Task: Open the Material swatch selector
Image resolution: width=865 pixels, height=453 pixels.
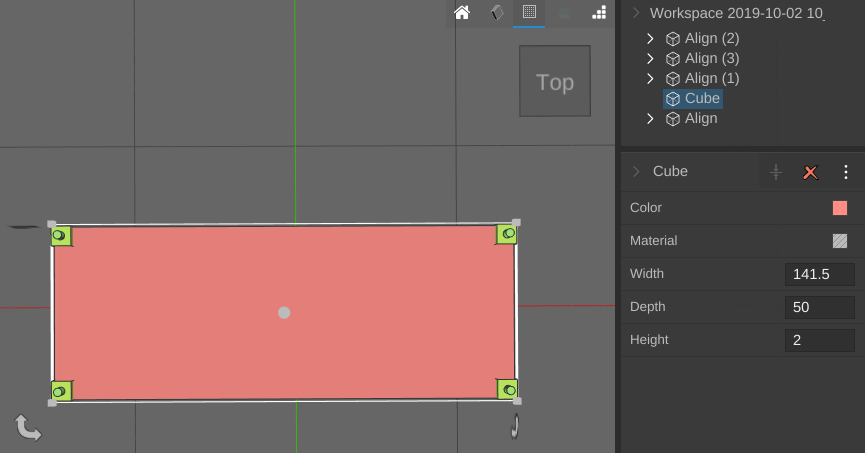Action: coord(840,241)
